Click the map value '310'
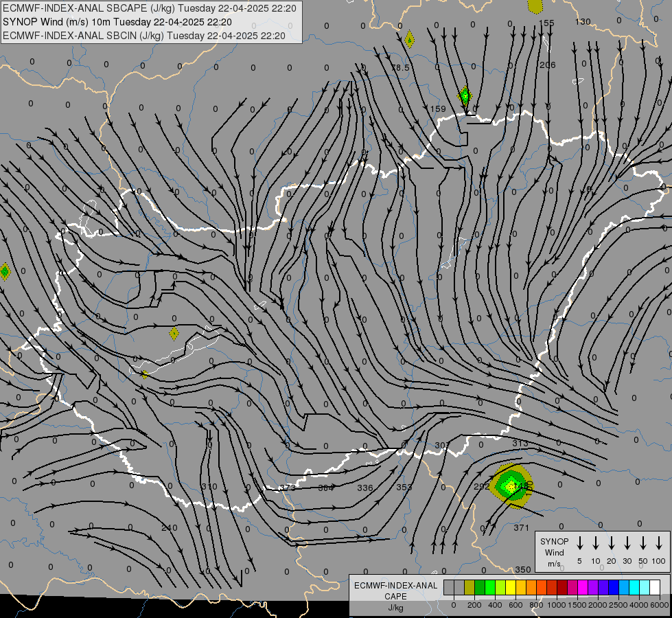Viewport: 672px width, 618px height. coord(209,486)
